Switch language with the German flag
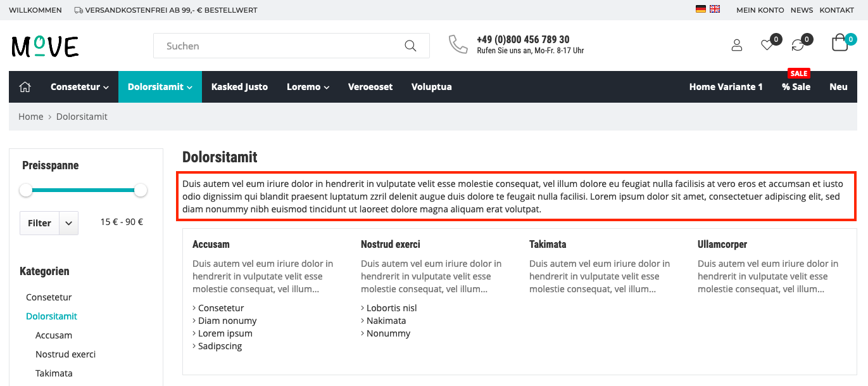 point(701,9)
